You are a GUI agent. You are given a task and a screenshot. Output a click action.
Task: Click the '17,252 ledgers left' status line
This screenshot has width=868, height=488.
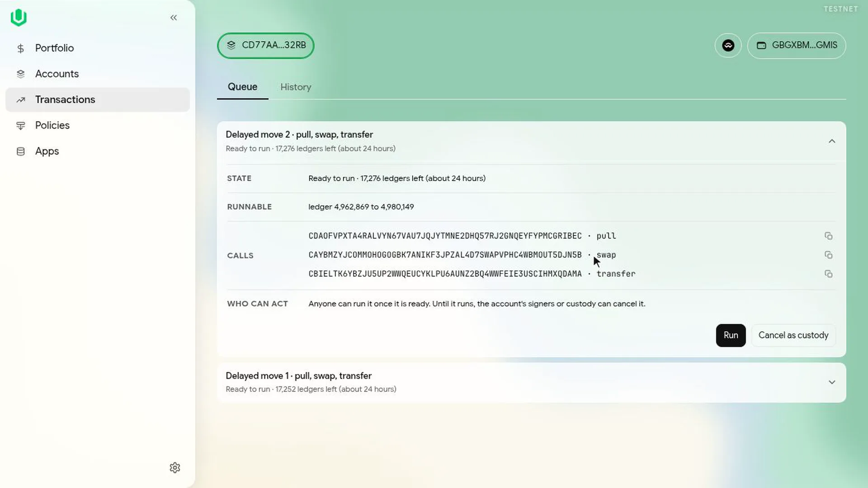point(311,389)
